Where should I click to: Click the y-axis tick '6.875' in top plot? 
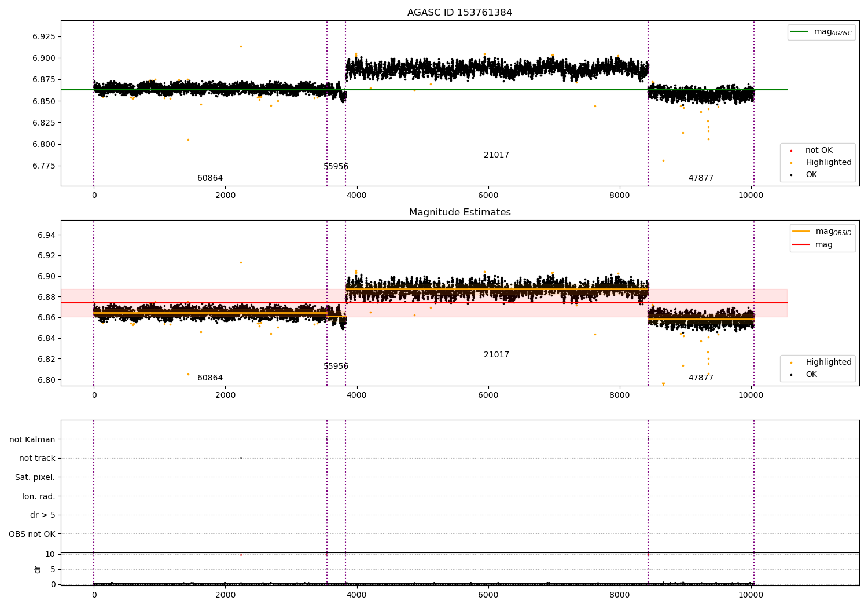44,80
